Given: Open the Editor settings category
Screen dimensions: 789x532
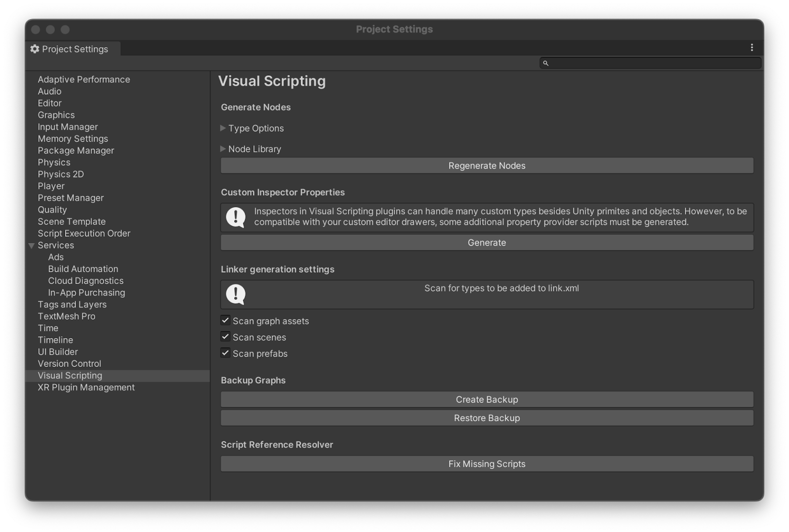Looking at the screenshot, I should (x=49, y=103).
